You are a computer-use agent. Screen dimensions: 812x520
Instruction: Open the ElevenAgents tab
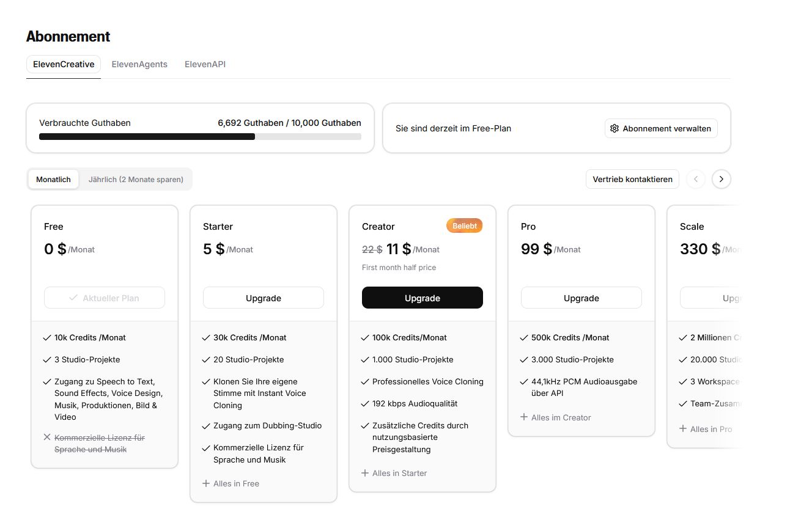139,64
